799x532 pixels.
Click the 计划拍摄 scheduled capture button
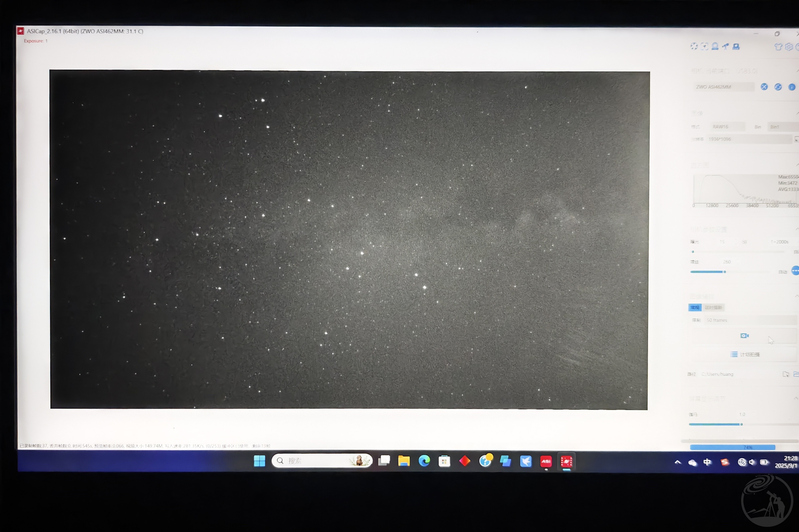click(x=744, y=354)
